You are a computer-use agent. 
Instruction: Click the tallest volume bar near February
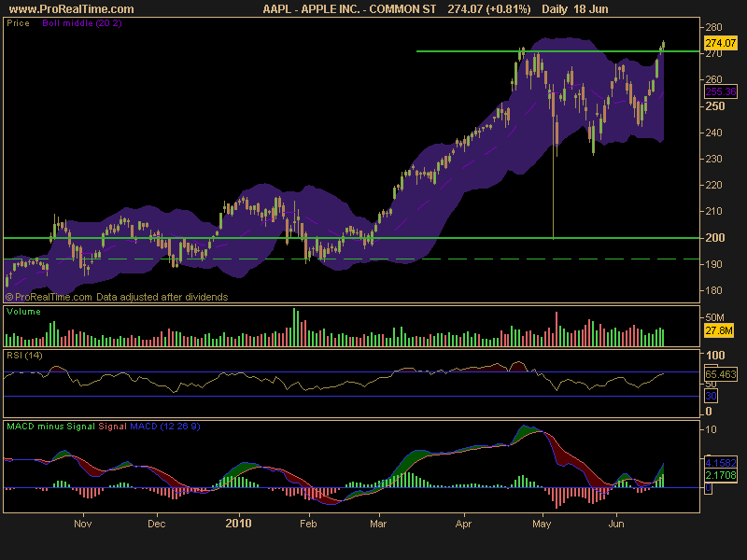point(294,328)
